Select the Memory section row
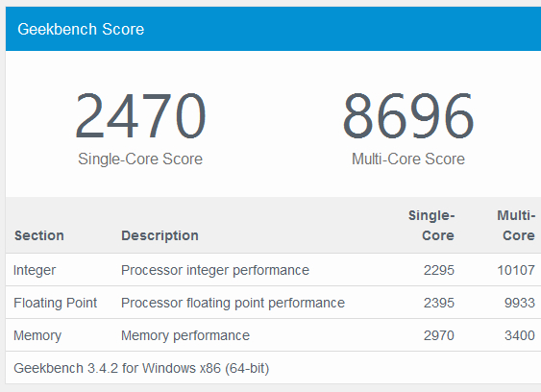 [273, 335]
